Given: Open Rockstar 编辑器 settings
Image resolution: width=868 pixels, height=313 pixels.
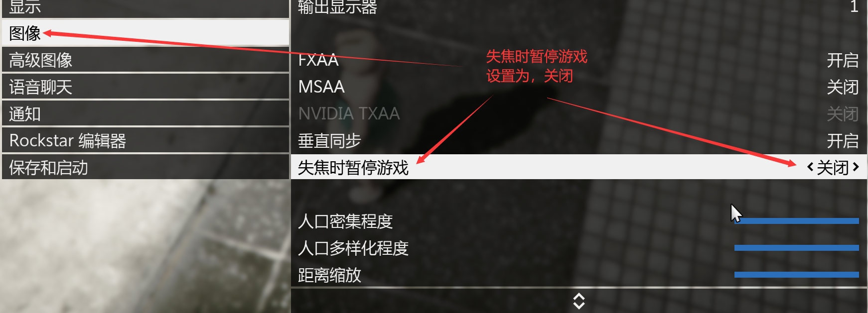Looking at the screenshot, I should tap(145, 140).
